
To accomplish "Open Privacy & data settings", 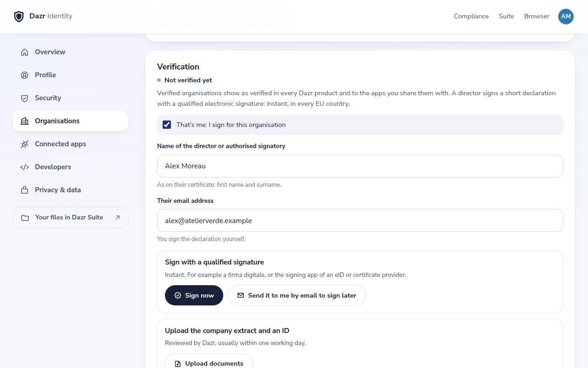I will click(x=71, y=190).
